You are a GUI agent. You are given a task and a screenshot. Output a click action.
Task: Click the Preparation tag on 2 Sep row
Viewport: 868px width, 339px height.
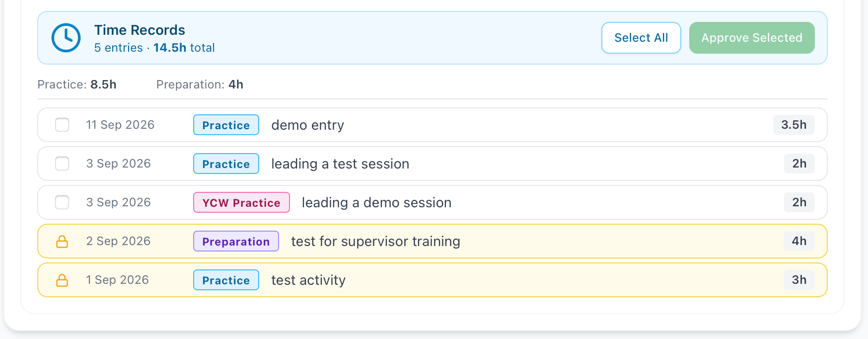pyautogui.click(x=236, y=241)
